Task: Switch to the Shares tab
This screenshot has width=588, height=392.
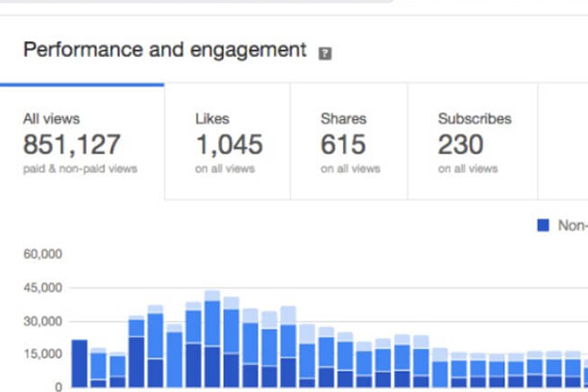Action: tap(349, 142)
